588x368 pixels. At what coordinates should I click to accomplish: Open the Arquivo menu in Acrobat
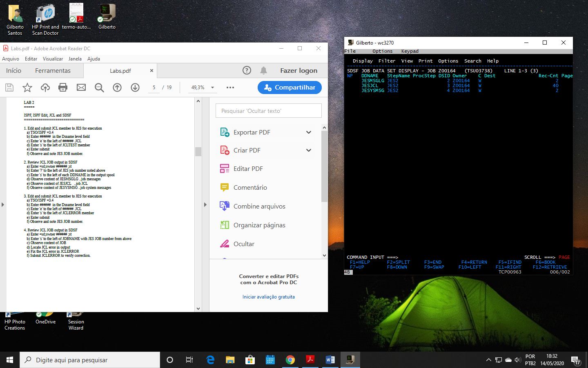click(x=11, y=59)
